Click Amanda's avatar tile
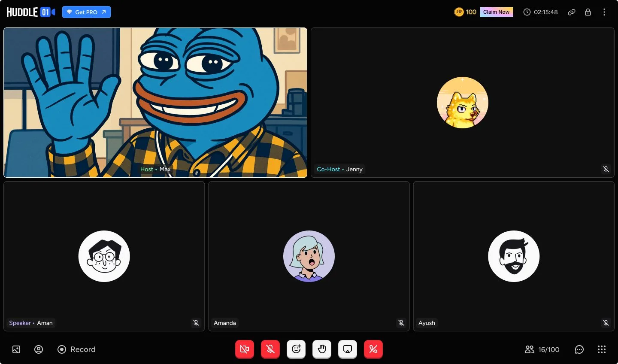 pyautogui.click(x=309, y=256)
